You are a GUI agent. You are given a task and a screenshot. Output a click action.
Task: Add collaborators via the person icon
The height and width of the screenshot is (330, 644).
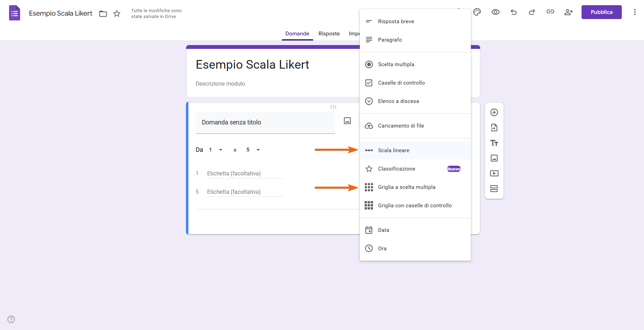[568, 12]
